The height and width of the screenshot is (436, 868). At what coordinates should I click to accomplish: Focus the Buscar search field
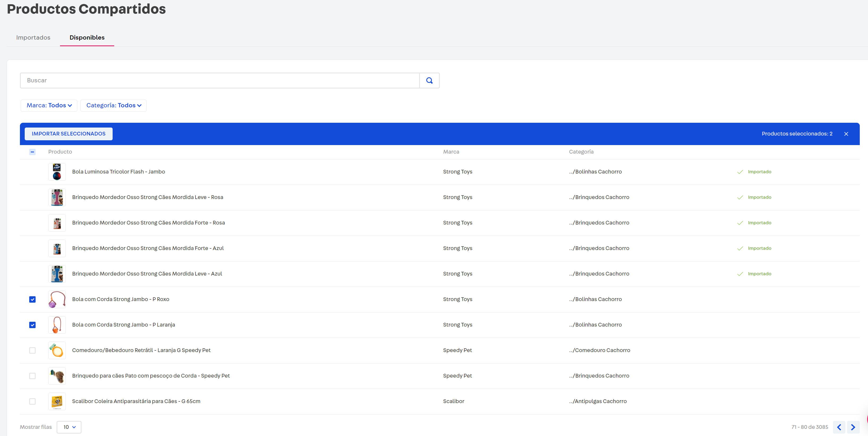[x=219, y=81]
